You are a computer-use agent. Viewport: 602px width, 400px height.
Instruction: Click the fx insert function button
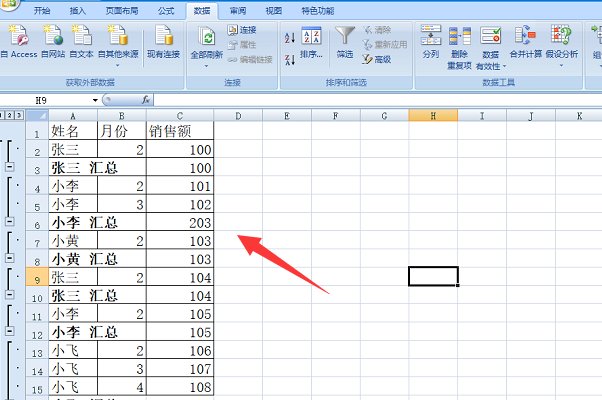[x=146, y=100]
